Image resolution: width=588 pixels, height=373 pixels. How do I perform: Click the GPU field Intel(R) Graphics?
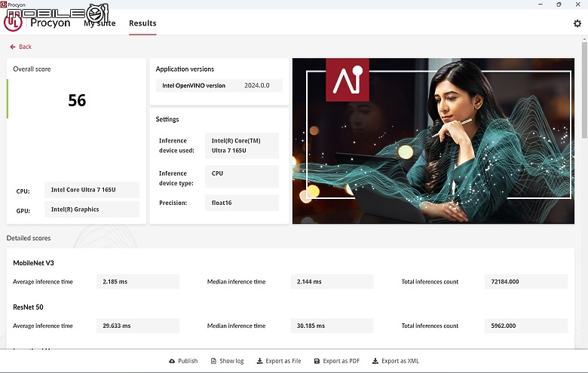[92, 209]
